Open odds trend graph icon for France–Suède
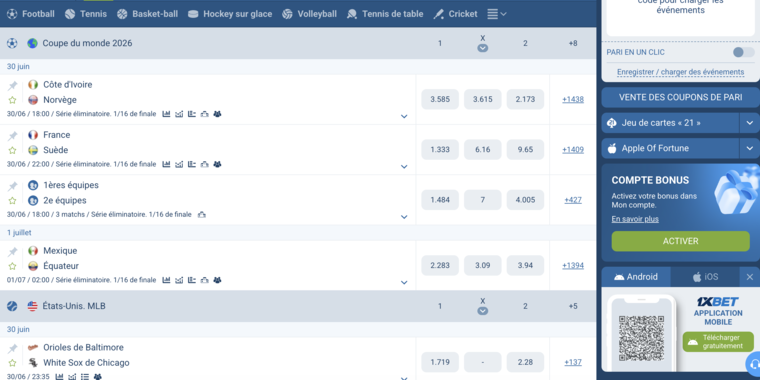 click(x=179, y=164)
